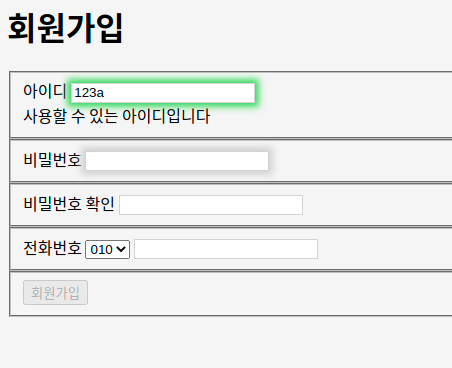Click empty space right of the 아이디 field
The height and width of the screenshot is (368, 452).
tap(353, 93)
